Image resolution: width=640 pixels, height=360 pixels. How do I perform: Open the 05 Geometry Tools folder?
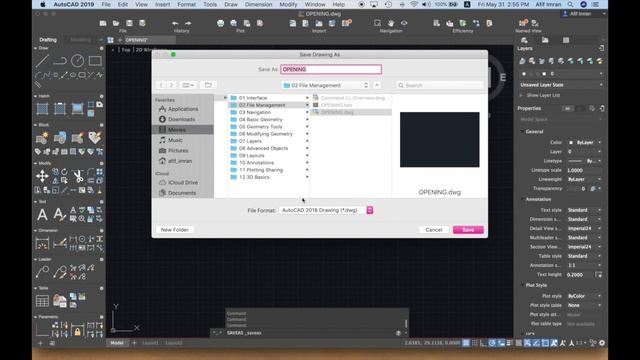coord(269,127)
